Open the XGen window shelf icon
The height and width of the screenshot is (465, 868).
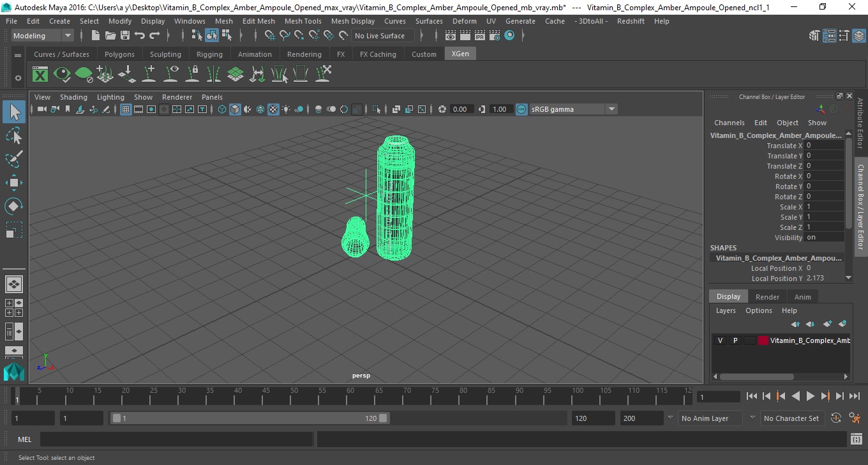click(40, 74)
